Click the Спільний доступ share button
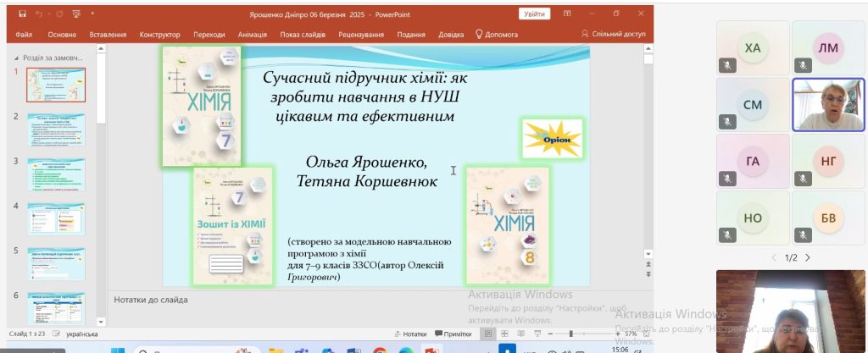The image size is (868, 353). tap(614, 34)
